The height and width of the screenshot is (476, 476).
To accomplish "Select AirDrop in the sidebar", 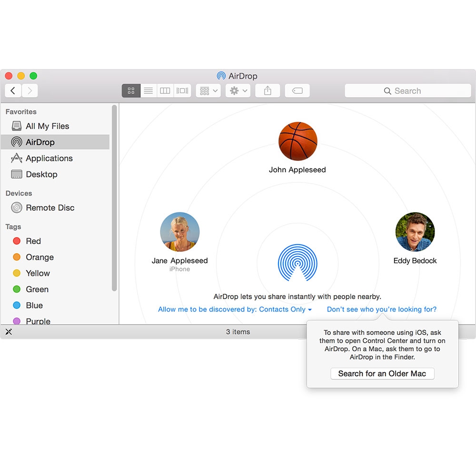I will pyautogui.click(x=55, y=142).
